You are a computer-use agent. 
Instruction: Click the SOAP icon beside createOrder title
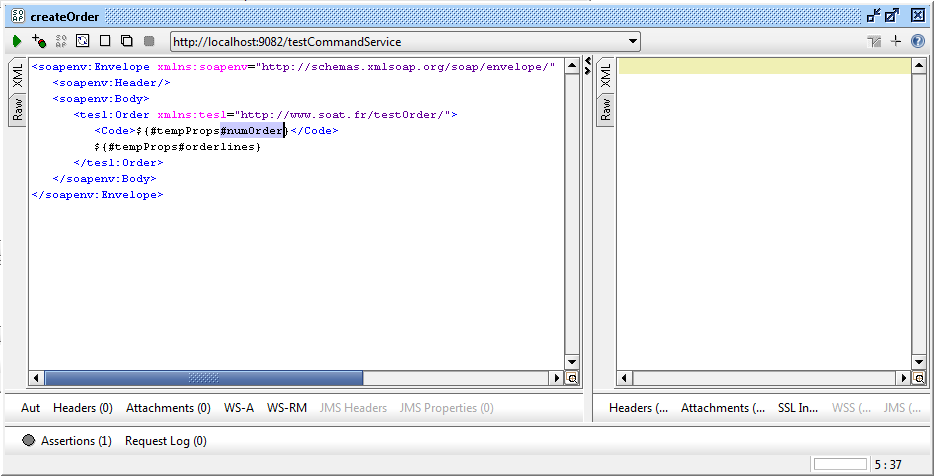pos(18,16)
